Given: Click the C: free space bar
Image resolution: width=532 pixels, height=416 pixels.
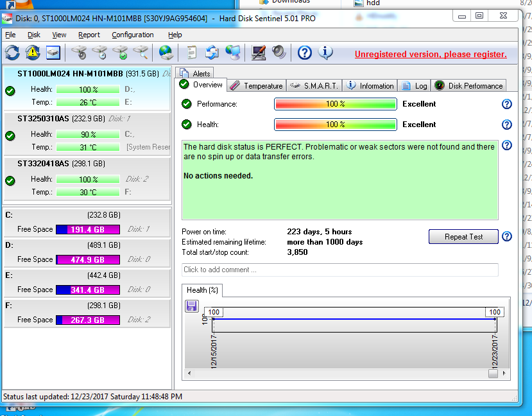Looking at the screenshot, I should pos(87,229).
